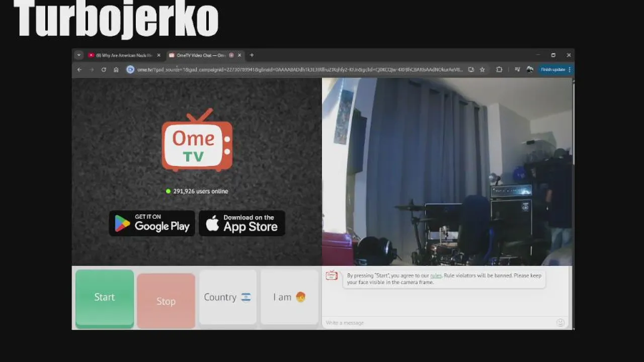Close the YouTube tab
This screenshot has width=644, height=362.
point(159,55)
